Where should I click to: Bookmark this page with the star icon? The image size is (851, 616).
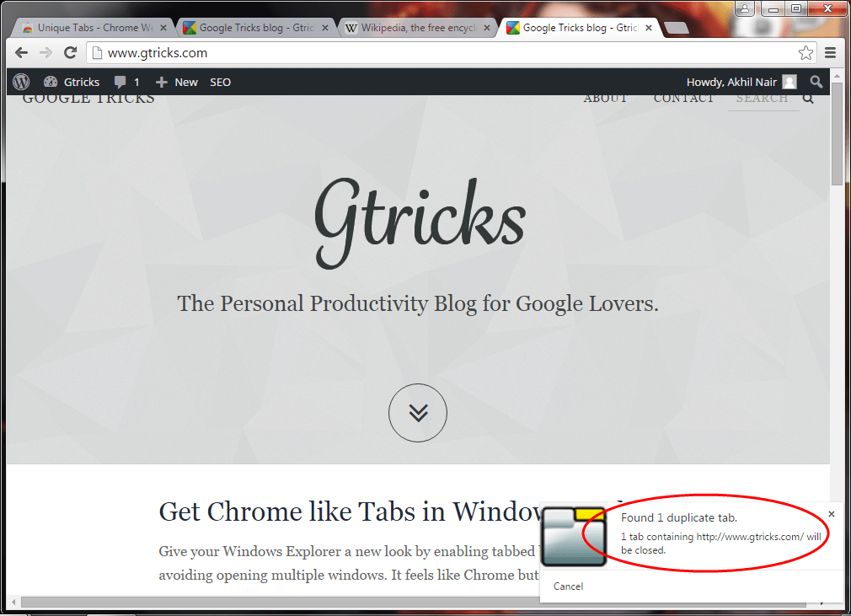pos(806,52)
